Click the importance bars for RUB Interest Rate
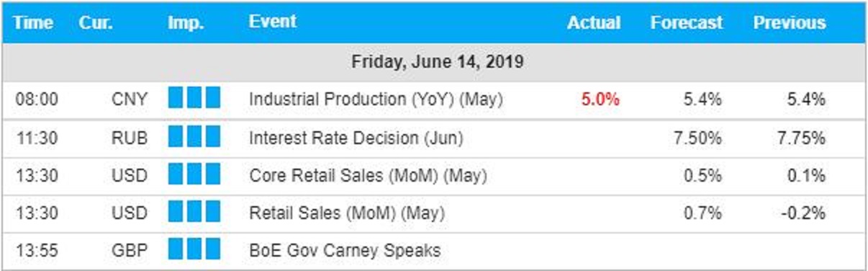 194,137
